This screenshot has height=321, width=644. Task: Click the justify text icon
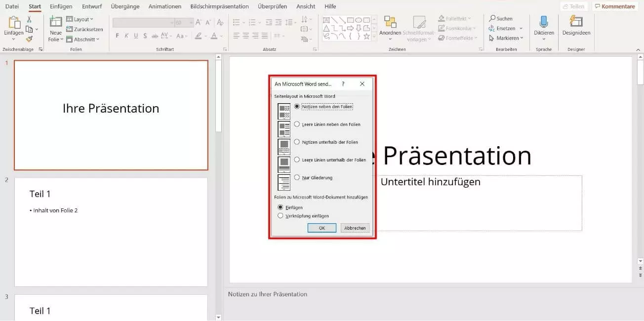pos(265,36)
